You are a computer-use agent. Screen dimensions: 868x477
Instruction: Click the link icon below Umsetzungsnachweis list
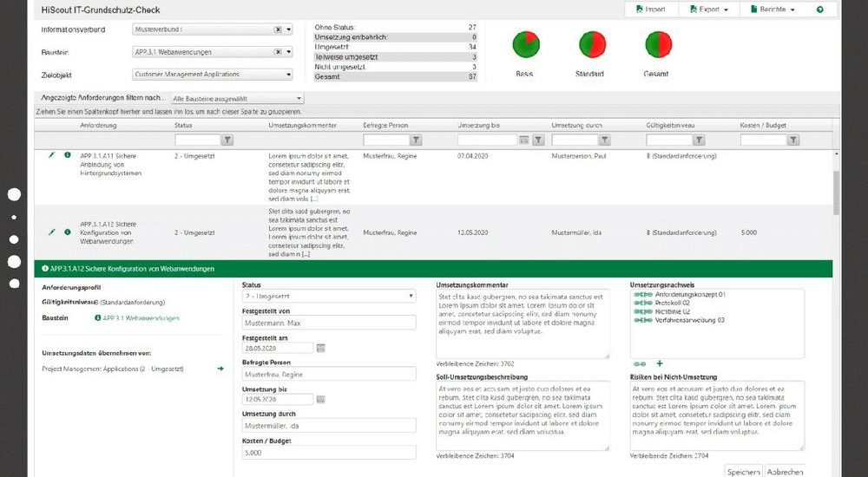641,363
